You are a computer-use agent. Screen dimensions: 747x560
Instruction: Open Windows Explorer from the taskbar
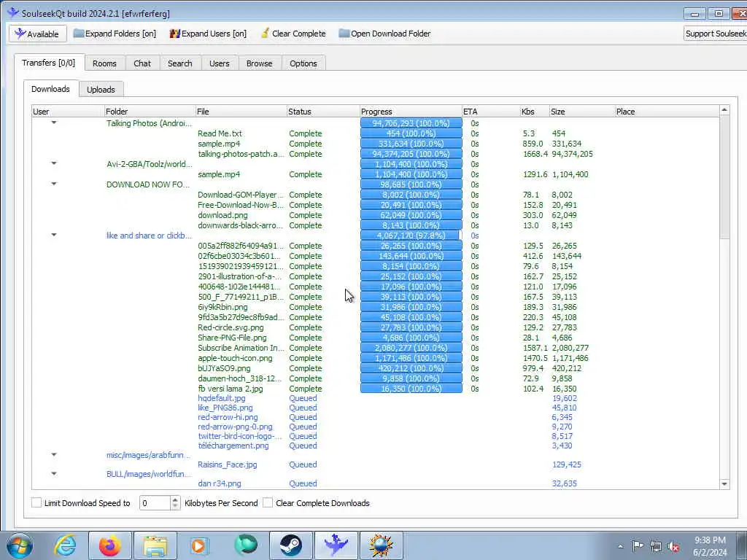155,545
